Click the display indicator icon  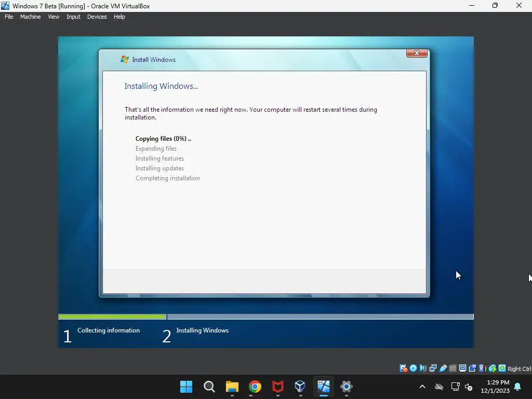462,368
